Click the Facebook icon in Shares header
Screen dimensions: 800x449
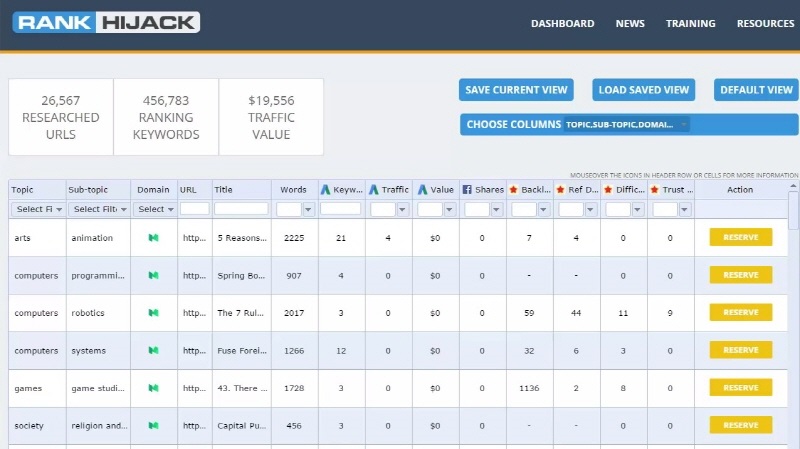[467, 190]
